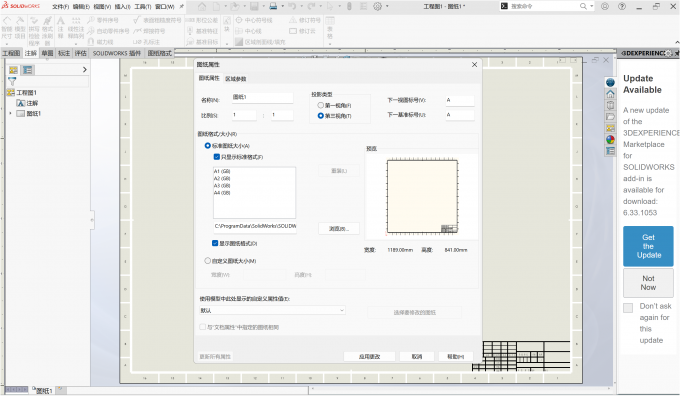Click Get the Update button
Screen dimensions: 680x396
(x=648, y=246)
